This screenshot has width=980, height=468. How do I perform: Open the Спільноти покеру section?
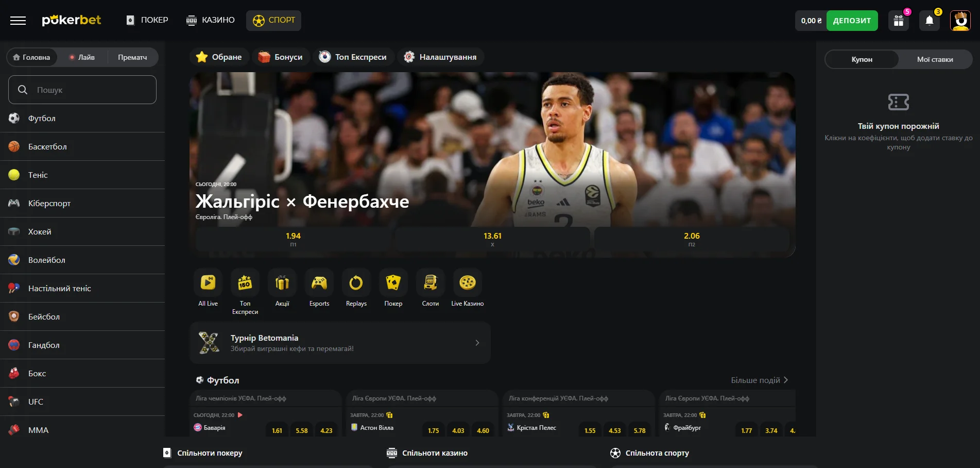click(203, 453)
